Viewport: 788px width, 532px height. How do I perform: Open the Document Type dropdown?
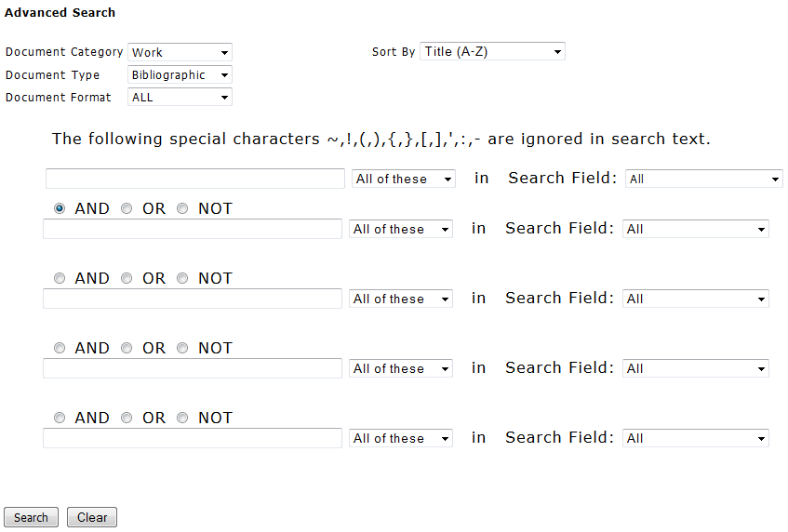pyautogui.click(x=180, y=75)
